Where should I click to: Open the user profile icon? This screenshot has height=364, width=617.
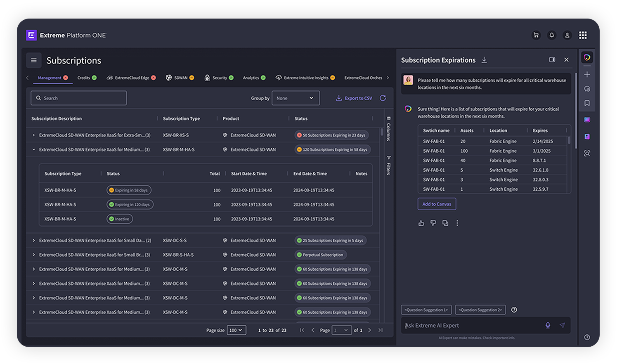[x=567, y=35]
